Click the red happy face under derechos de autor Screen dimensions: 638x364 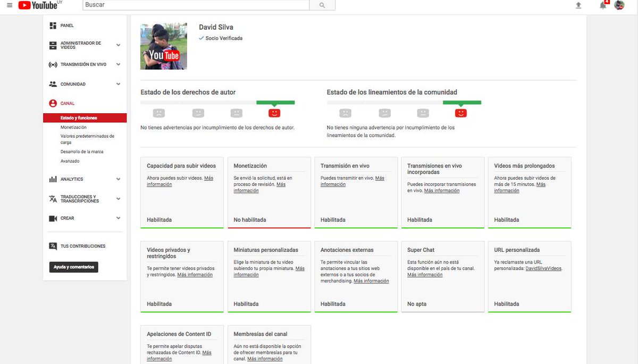pyautogui.click(x=274, y=113)
